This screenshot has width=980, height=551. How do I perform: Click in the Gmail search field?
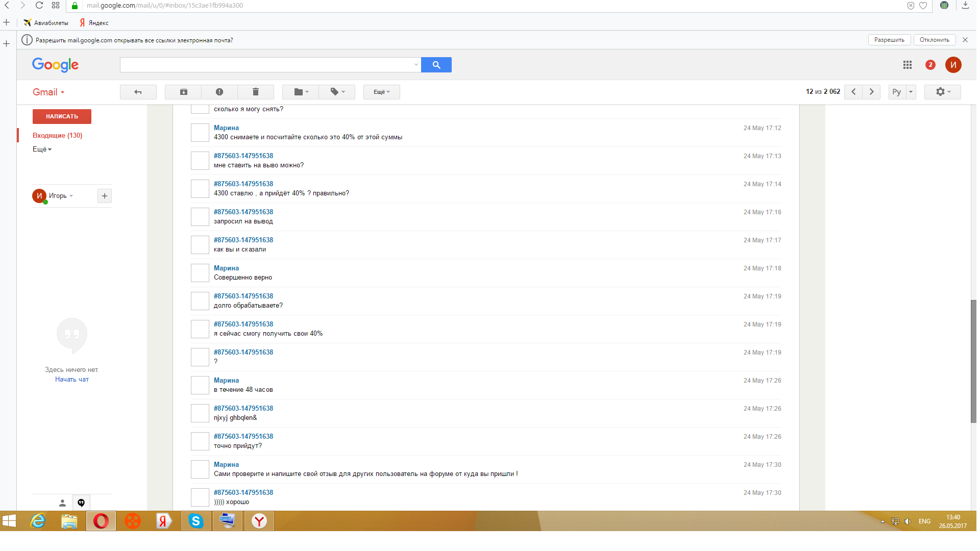coord(265,65)
